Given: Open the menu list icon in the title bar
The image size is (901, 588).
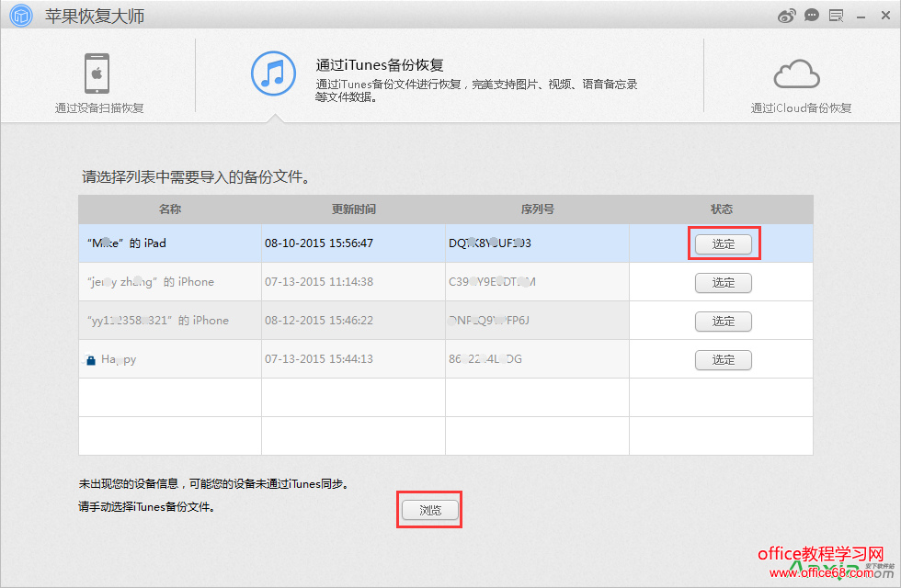Looking at the screenshot, I should pos(836,16).
